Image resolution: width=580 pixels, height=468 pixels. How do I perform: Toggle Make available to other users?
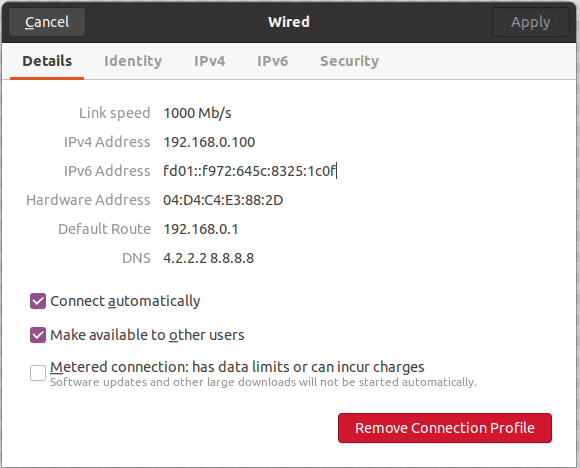38,335
